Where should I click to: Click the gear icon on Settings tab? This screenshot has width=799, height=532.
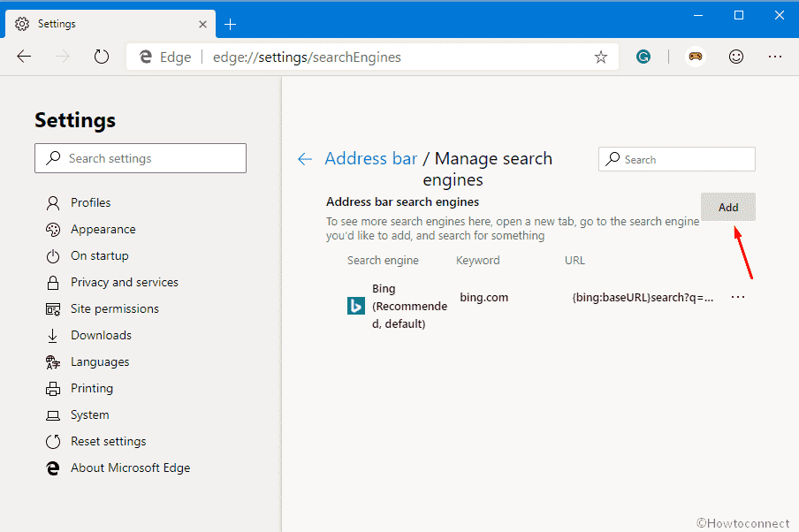(22, 24)
